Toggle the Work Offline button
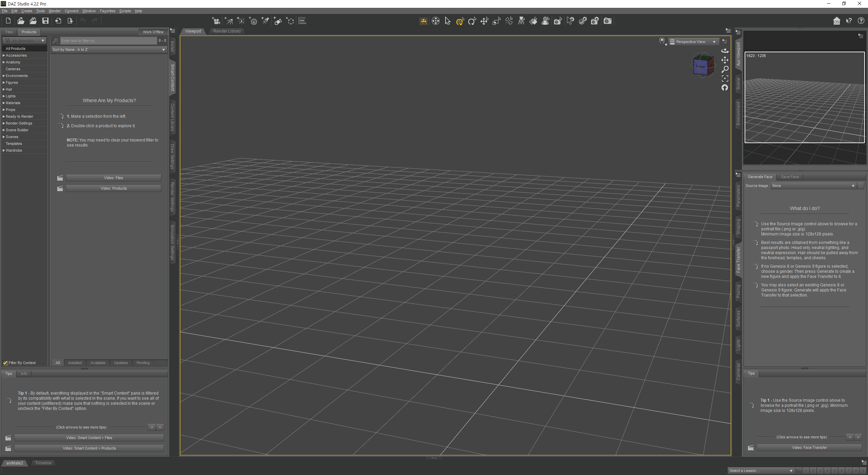Viewport: 868px width, 475px height. [x=153, y=32]
